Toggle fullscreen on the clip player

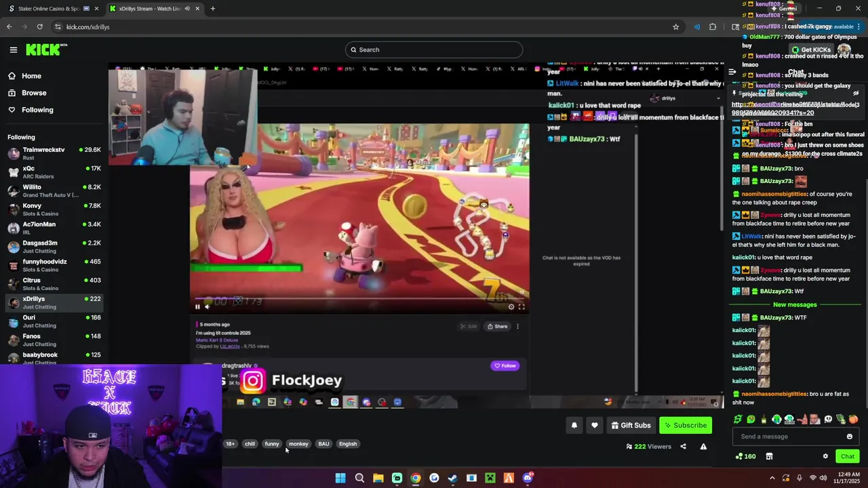(521, 307)
